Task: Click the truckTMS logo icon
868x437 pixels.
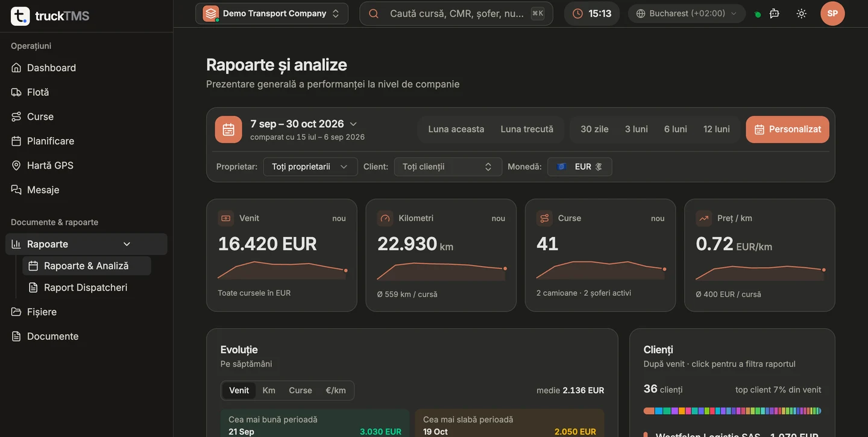Action: pos(20,16)
